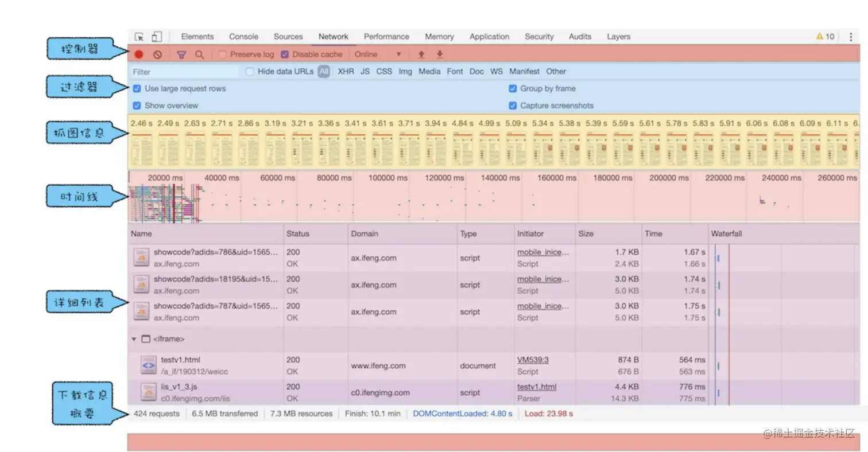Open the Sources tab
Viewport: 868px width, 452px height.
pos(288,37)
